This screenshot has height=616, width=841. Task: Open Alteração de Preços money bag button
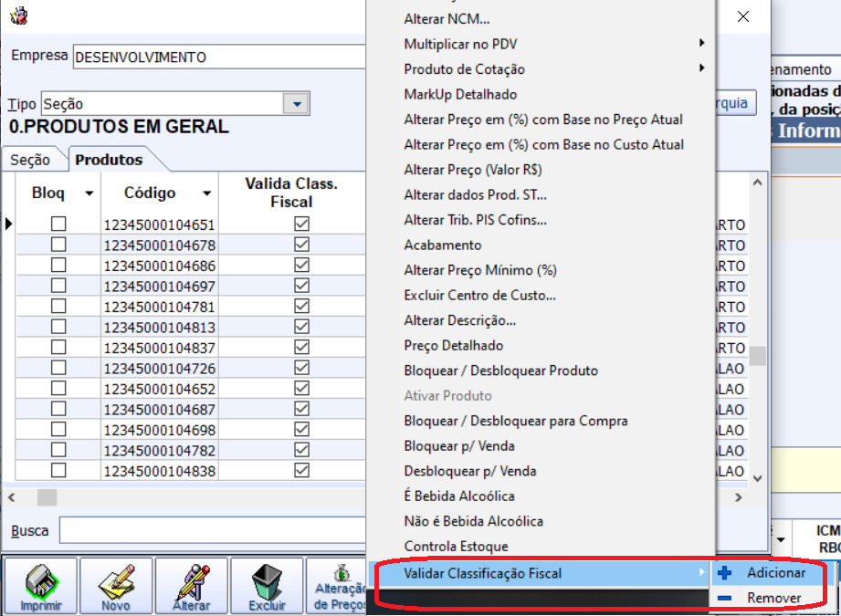[x=339, y=586]
